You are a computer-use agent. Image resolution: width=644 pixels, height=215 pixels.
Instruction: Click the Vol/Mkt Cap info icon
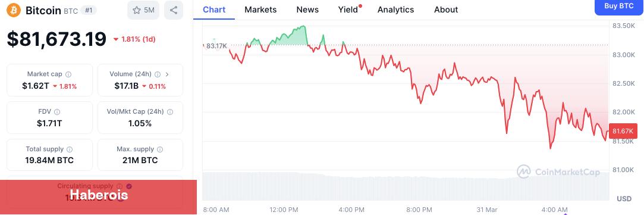[170, 112]
